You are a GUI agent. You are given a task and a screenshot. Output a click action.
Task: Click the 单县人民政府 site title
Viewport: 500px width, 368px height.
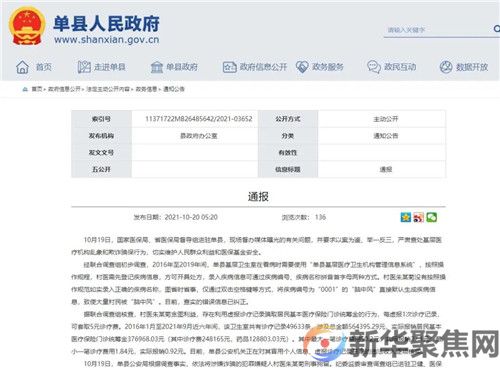click(x=106, y=23)
